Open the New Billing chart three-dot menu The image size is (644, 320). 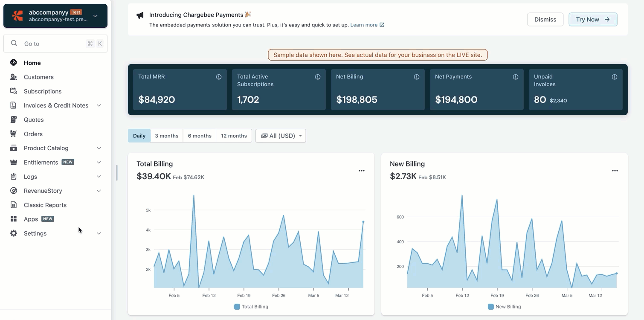pyautogui.click(x=615, y=171)
